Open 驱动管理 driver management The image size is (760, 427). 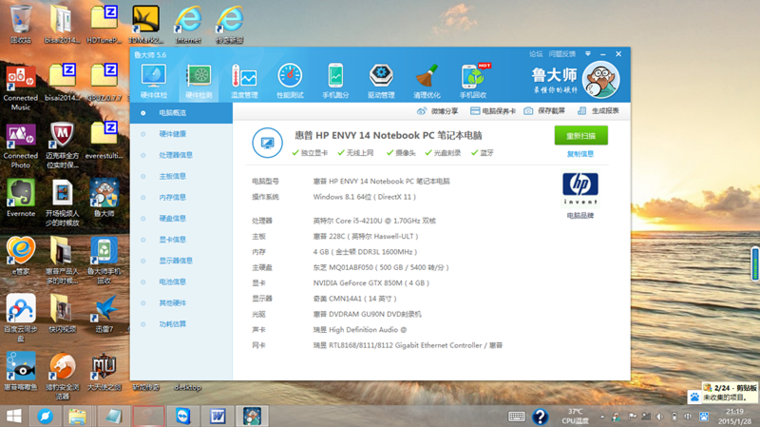tap(381, 81)
